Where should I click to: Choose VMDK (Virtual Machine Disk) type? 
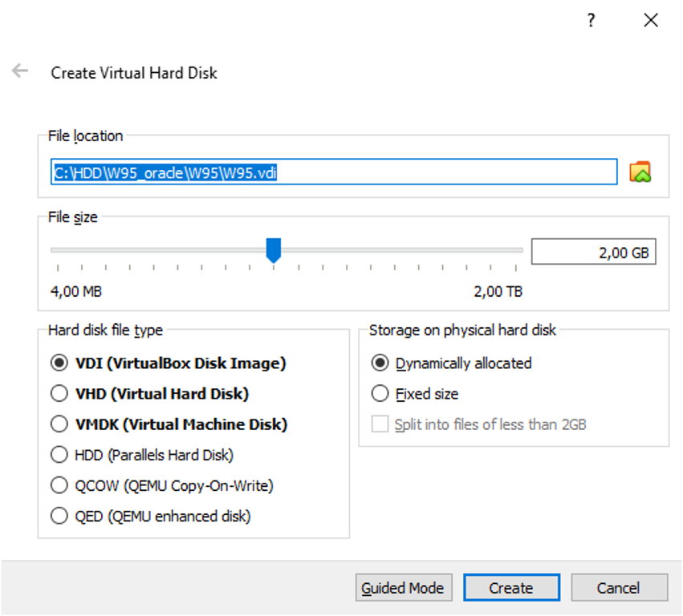(x=59, y=424)
